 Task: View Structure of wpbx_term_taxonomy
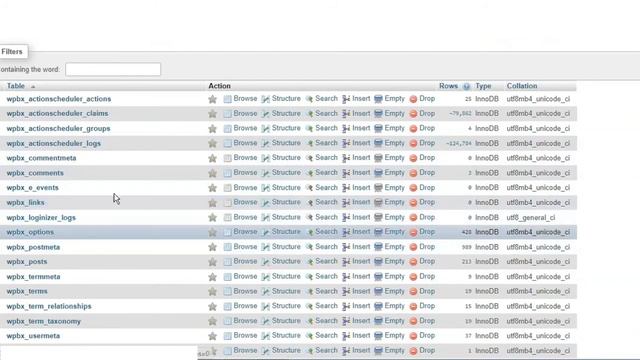[x=286, y=321]
